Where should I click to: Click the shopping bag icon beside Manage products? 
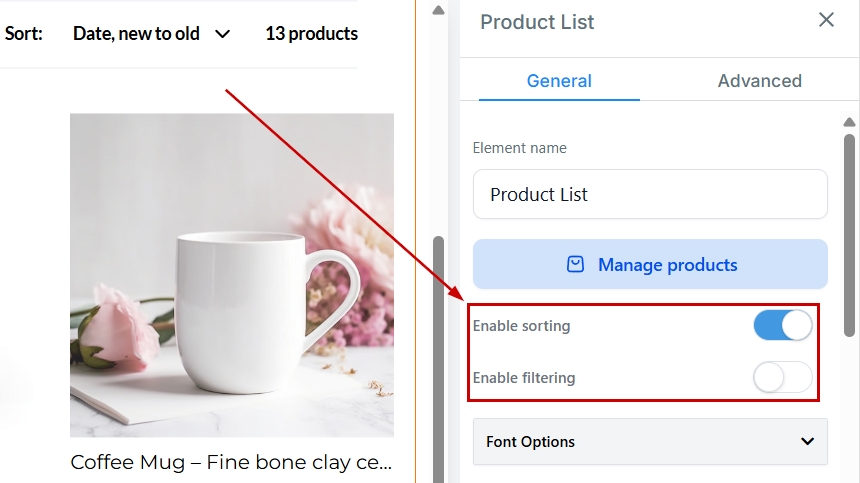coord(575,265)
